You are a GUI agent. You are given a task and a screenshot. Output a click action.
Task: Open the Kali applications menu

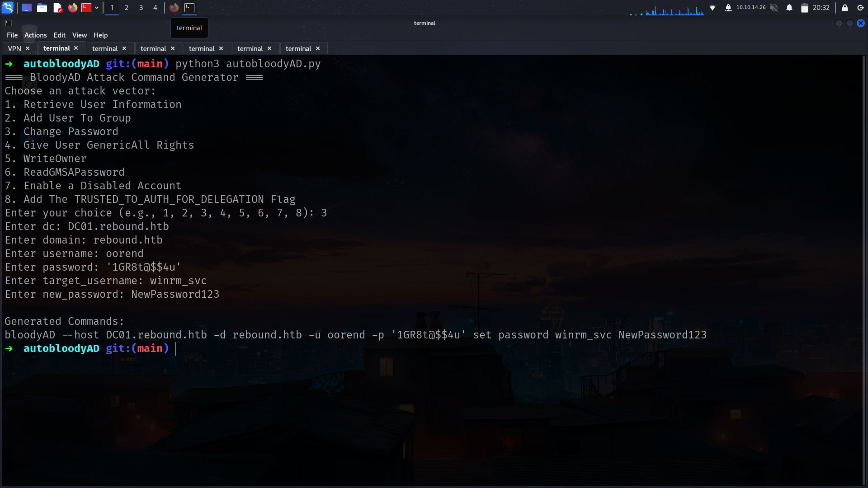tap(8, 7)
